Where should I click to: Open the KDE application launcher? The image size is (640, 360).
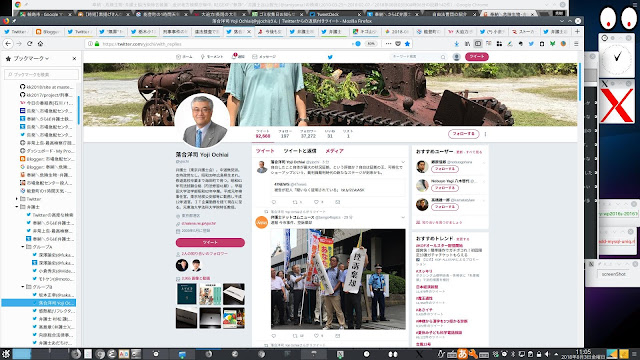click(x=6, y=354)
